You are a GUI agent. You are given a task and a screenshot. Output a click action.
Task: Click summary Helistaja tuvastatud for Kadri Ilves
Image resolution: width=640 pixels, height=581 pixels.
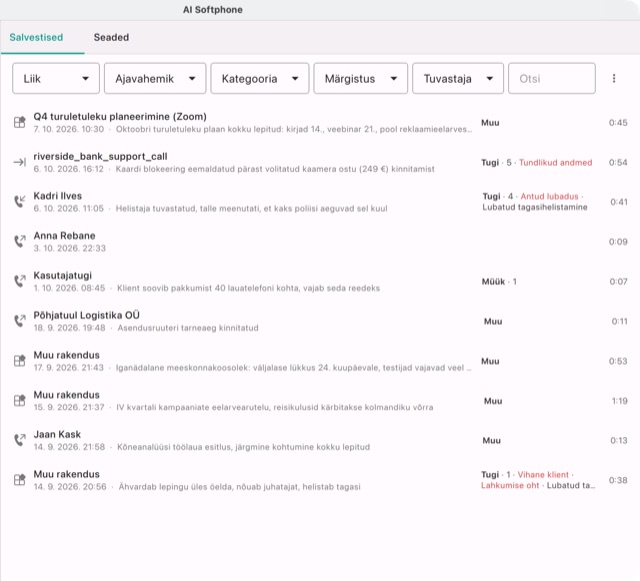point(251,209)
